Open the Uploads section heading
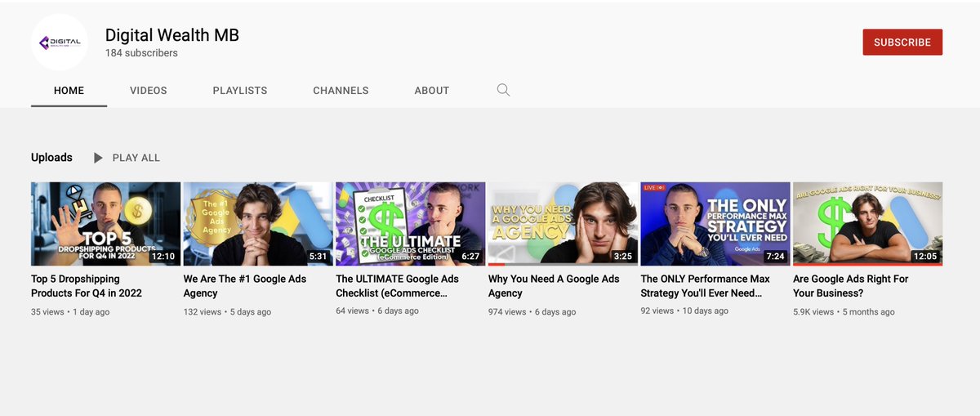Image resolution: width=980 pixels, height=416 pixels. pos(51,158)
